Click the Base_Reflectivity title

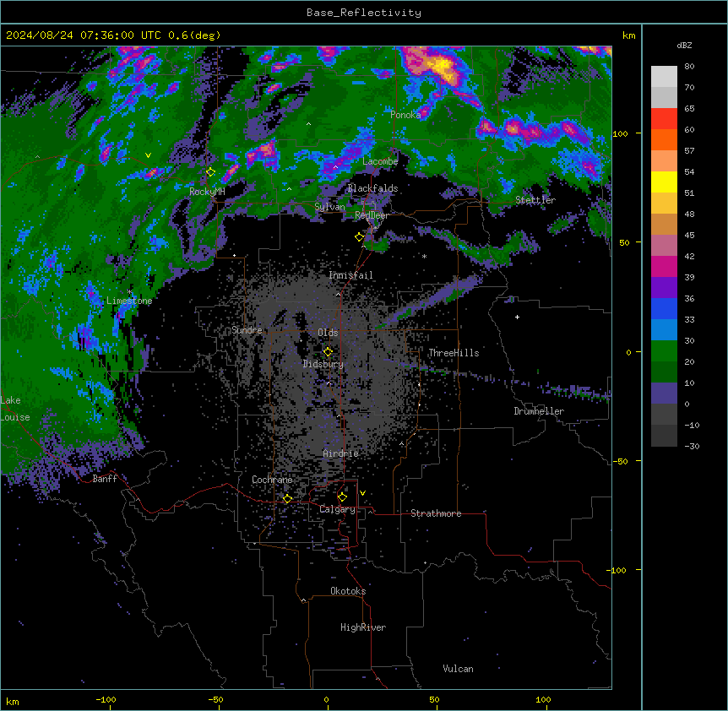(364, 13)
